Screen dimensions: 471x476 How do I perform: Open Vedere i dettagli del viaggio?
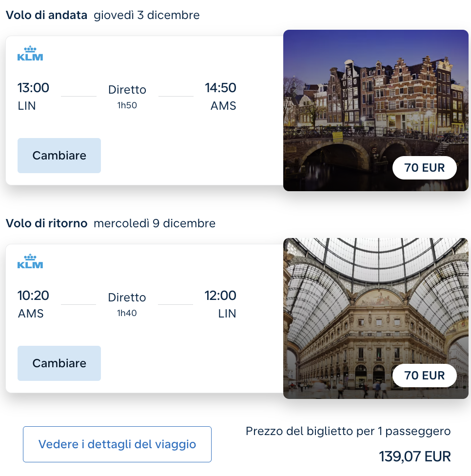[117, 444]
